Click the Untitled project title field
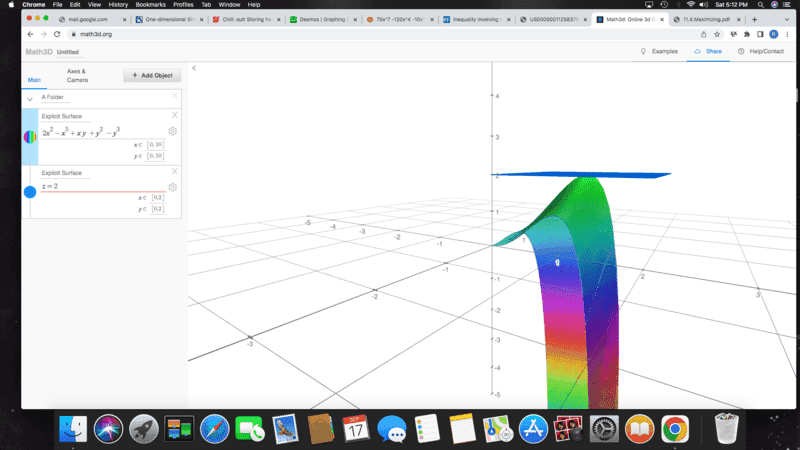This screenshot has height=450, width=800. [68, 51]
